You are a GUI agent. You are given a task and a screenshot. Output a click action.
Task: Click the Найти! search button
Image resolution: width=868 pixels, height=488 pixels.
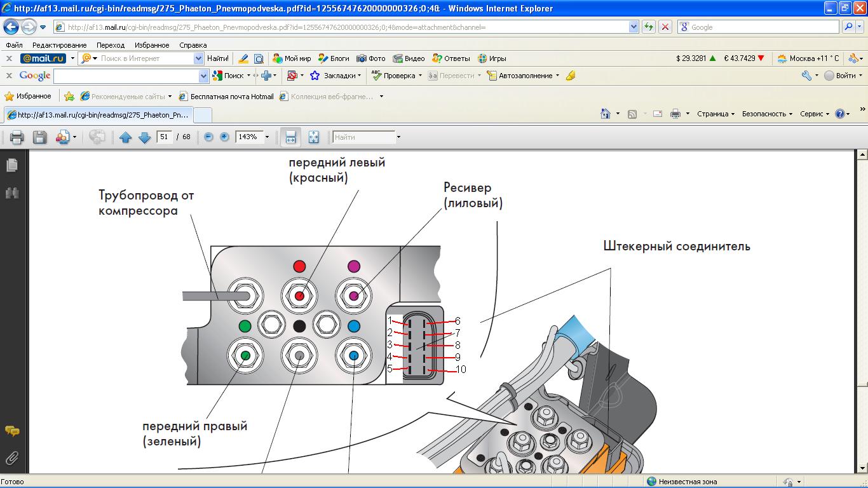click(218, 58)
